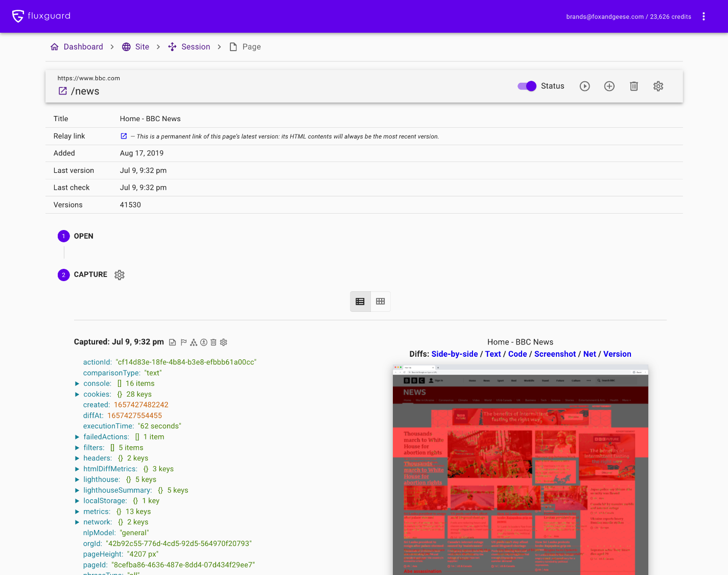Screen dimensions: 728x575
Task: Open the captured version document icon
Action: pos(173,342)
